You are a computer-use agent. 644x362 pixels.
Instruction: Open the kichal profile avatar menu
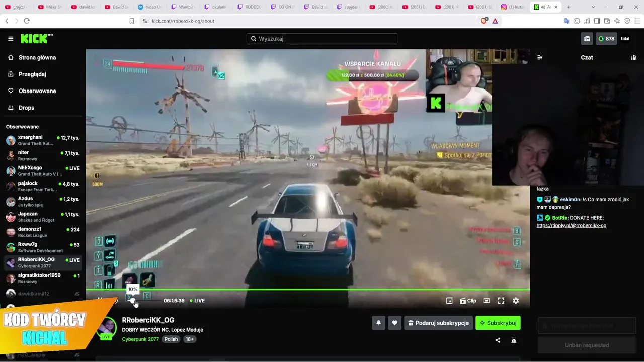pyautogui.click(x=625, y=39)
